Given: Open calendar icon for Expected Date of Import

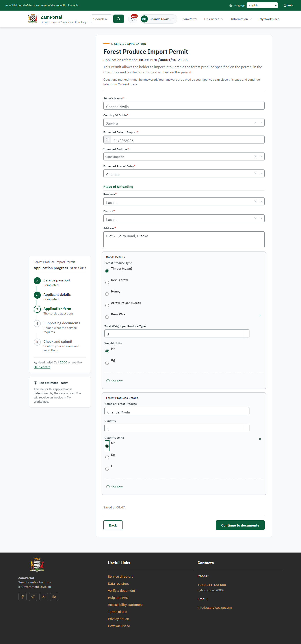Looking at the screenshot, I should (x=107, y=140).
